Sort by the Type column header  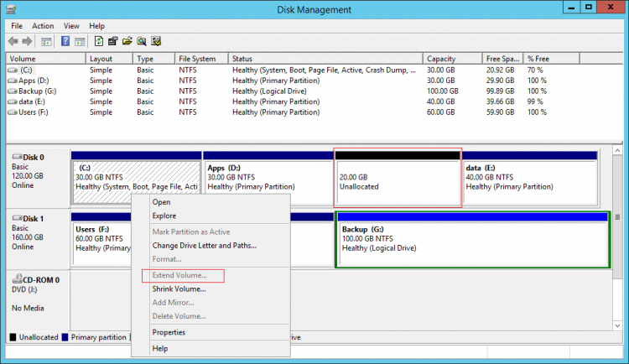click(x=154, y=59)
